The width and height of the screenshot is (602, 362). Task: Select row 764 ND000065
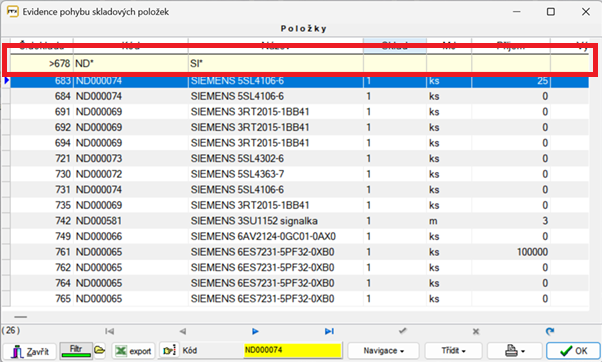299,283
